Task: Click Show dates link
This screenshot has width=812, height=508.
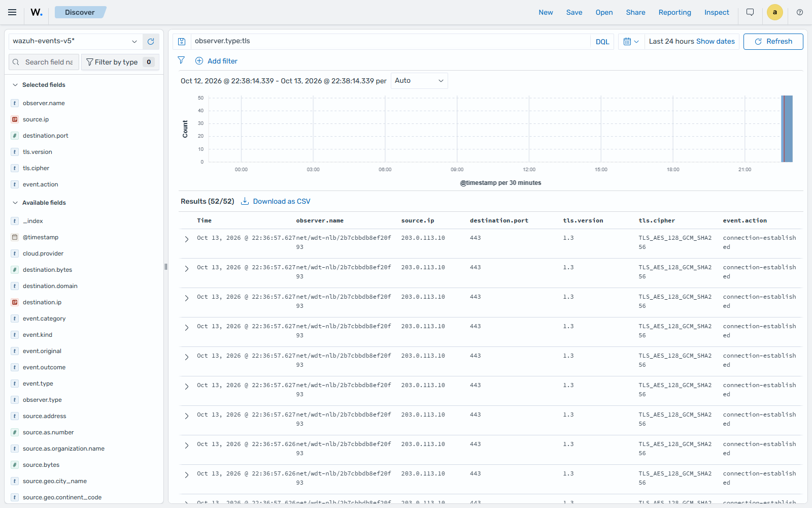Action: pos(715,42)
